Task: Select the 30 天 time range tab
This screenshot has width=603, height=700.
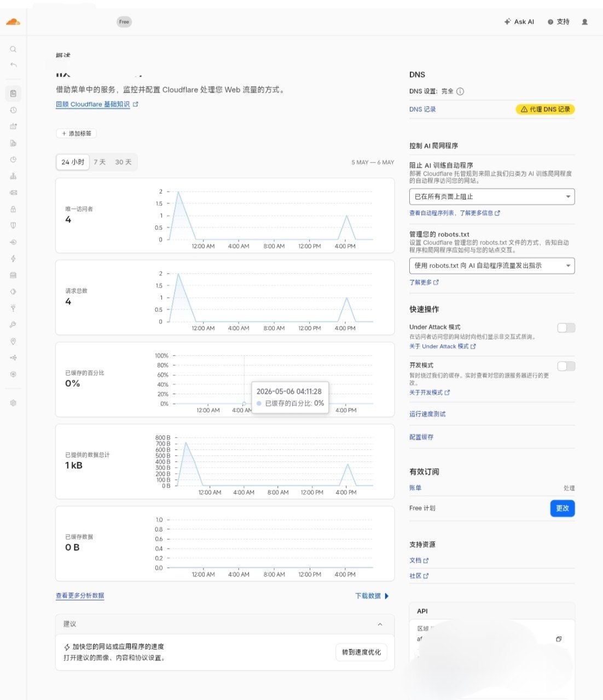Action: click(123, 162)
